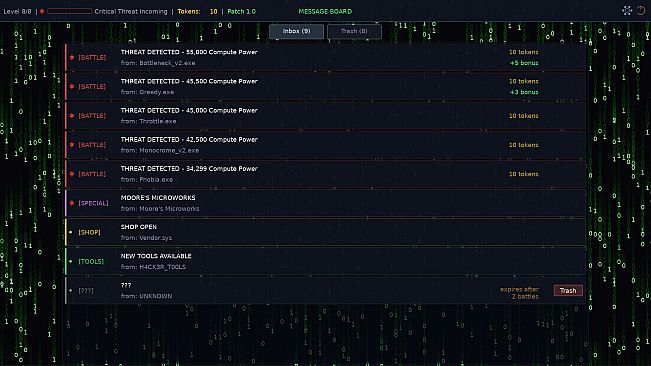Open the 55,000 Compute Power threat message
Image resolution: width=651 pixels, height=366 pixels.
click(x=326, y=57)
